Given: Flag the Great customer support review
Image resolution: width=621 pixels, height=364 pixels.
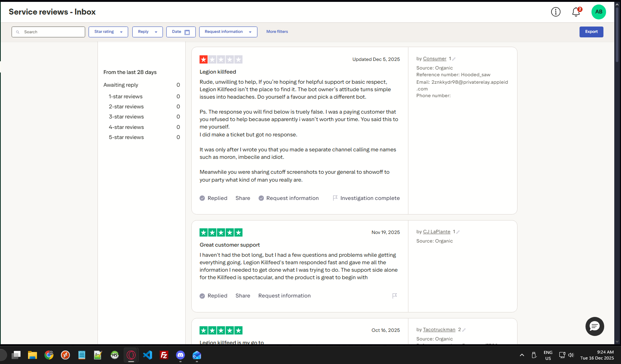Looking at the screenshot, I should pyautogui.click(x=395, y=296).
